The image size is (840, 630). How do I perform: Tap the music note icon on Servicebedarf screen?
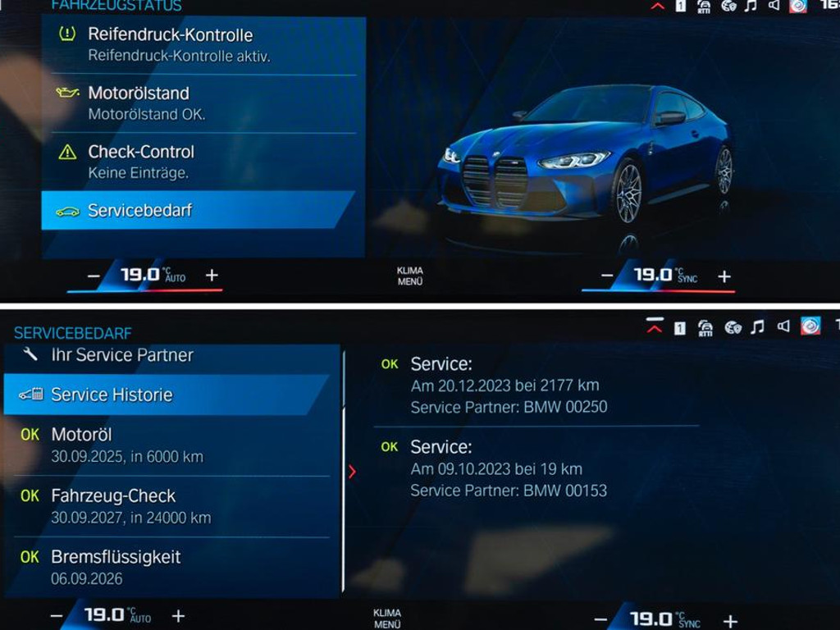(757, 327)
